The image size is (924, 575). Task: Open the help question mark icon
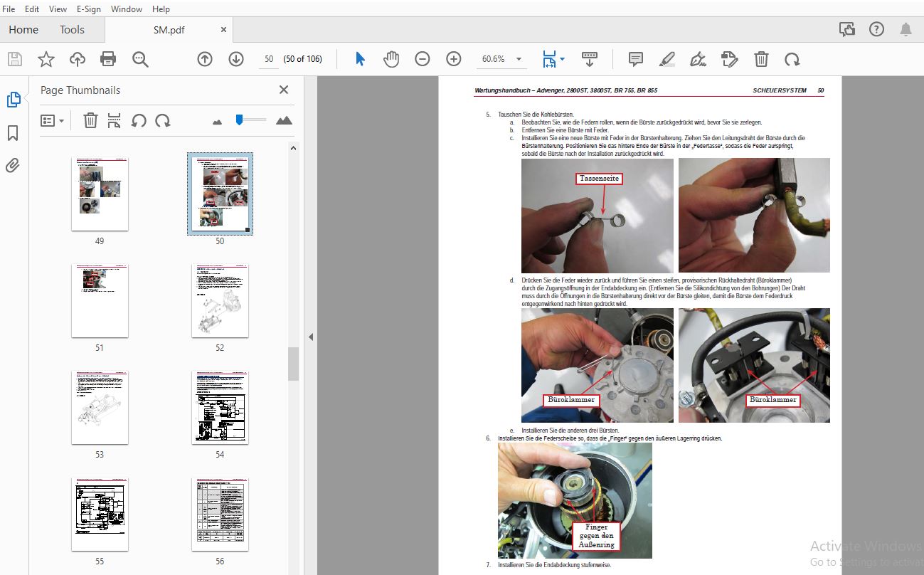tap(876, 30)
